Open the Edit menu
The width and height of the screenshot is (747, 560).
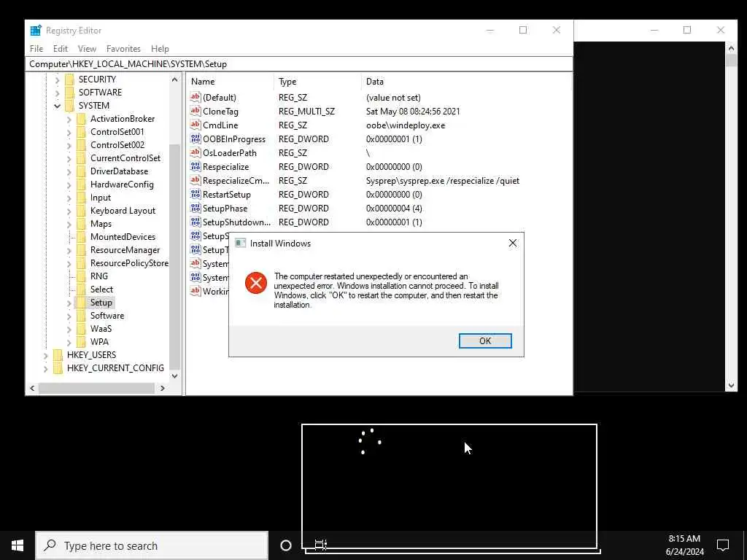pyautogui.click(x=61, y=49)
